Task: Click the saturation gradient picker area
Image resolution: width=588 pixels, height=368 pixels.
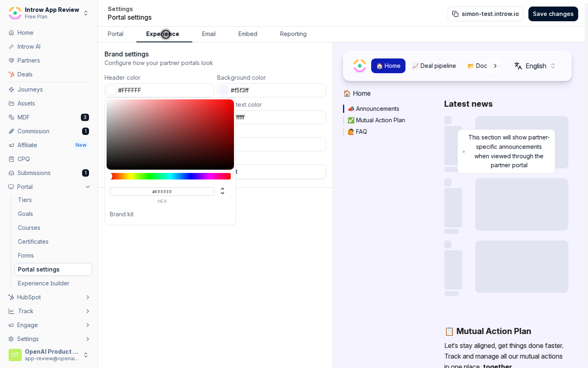Action: point(170,135)
